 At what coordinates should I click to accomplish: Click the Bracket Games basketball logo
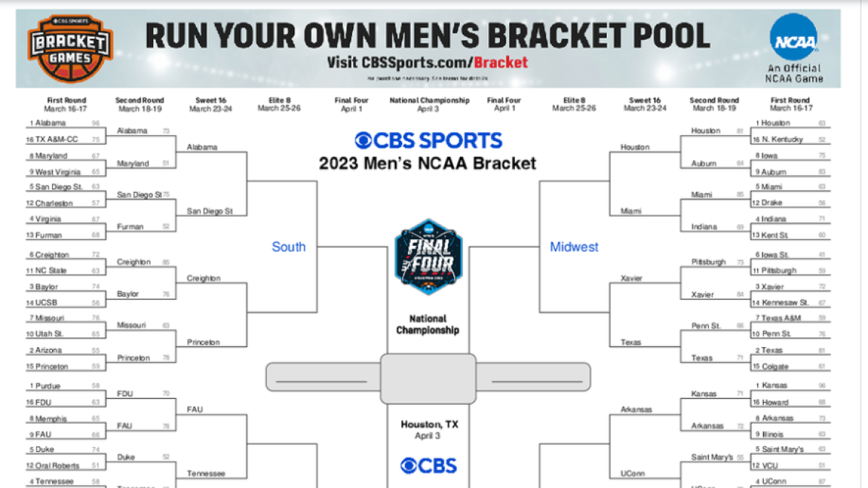pyautogui.click(x=70, y=49)
